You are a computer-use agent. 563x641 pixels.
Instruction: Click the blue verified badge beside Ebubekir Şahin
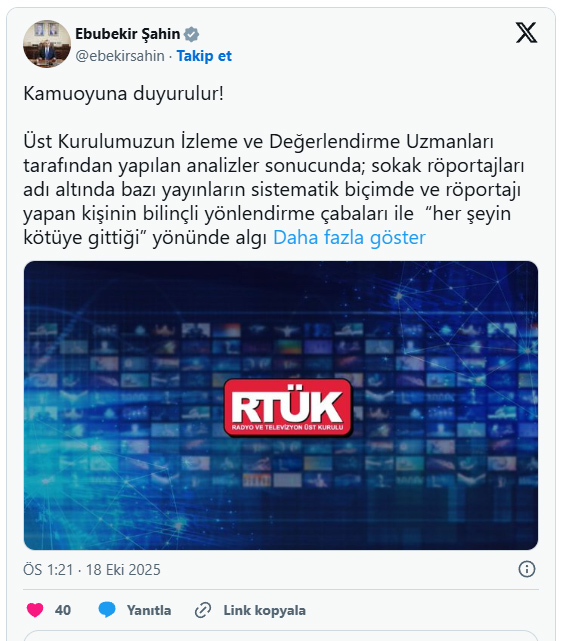(x=191, y=34)
